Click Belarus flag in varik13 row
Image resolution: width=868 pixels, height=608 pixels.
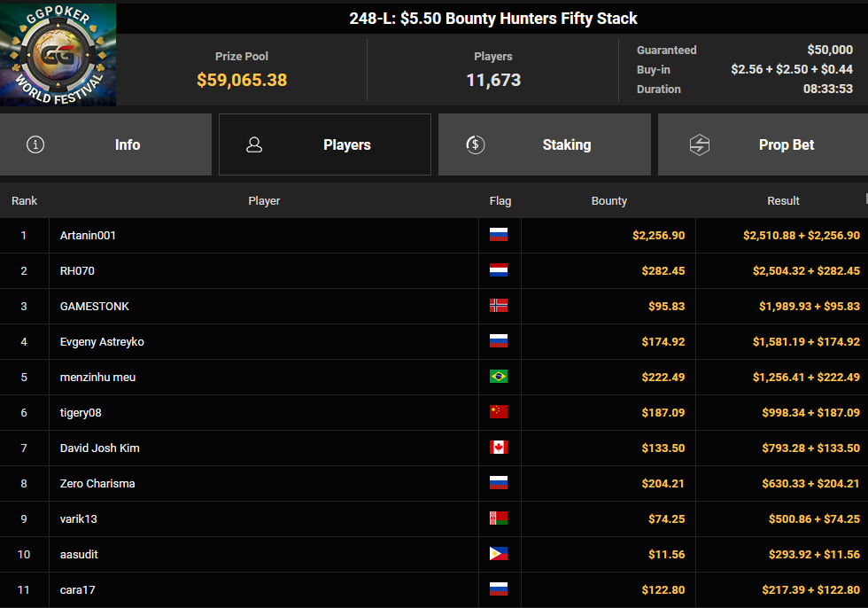[x=499, y=518]
